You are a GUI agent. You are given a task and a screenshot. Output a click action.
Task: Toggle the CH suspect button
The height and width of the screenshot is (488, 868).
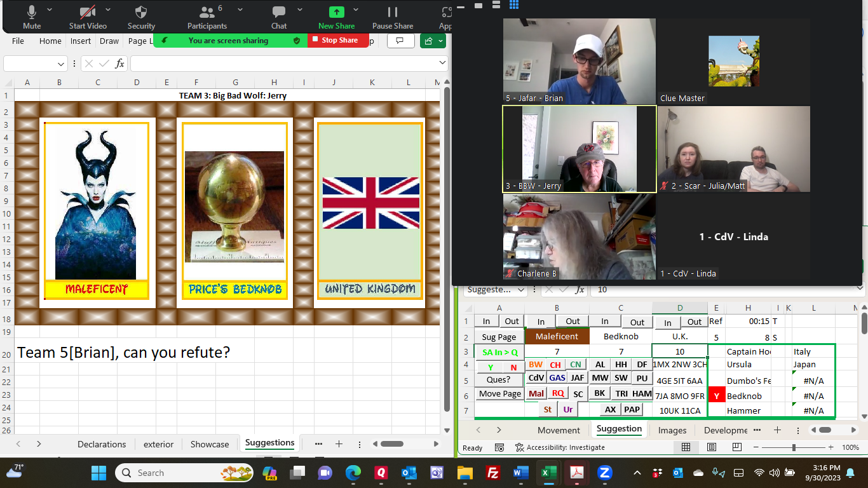555,364
